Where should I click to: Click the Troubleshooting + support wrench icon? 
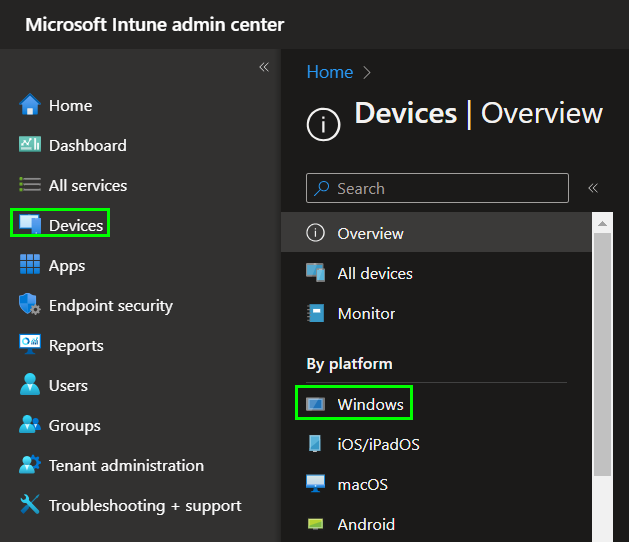click(x=30, y=505)
